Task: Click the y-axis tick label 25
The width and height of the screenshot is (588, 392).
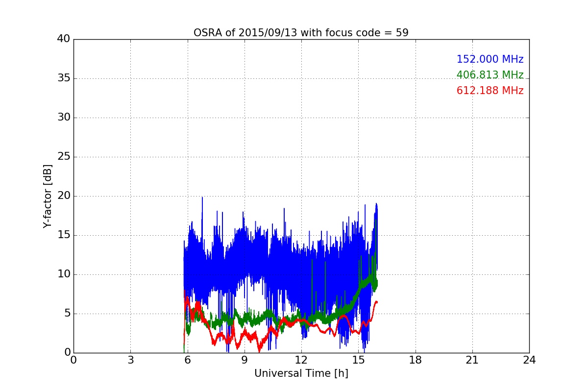Action: 64,157
